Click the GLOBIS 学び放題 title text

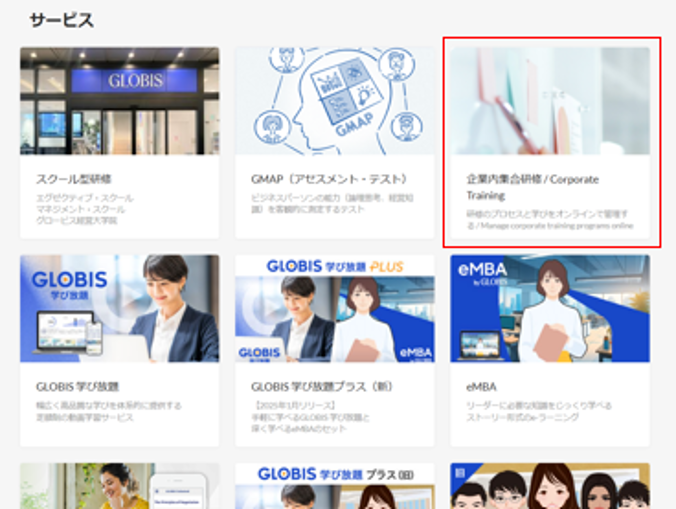tap(78, 387)
